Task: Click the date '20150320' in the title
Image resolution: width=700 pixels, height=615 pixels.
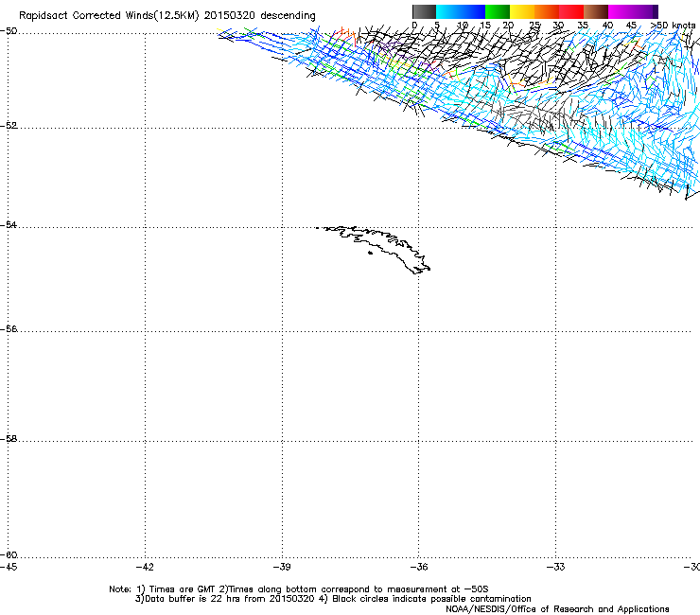Action: 230,15
